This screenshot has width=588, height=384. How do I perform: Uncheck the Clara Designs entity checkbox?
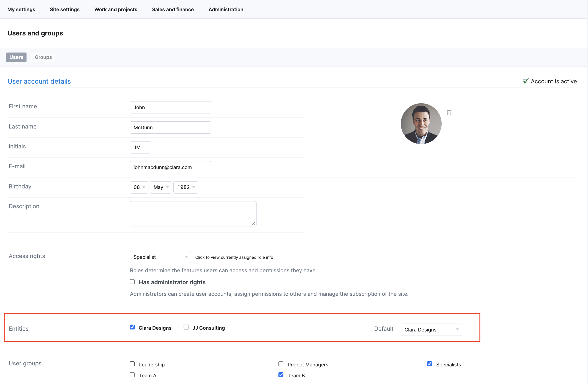pyautogui.click(x=132, y=327)
